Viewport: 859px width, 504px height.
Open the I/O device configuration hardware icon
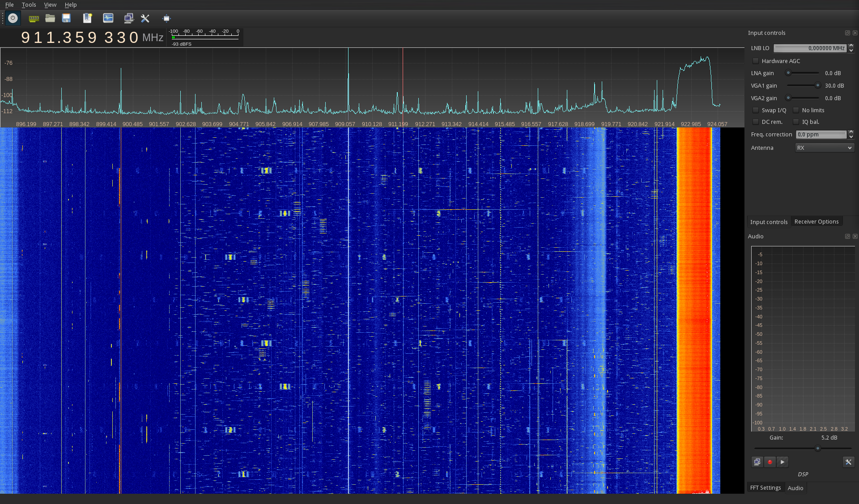click(x=34, y=18)
